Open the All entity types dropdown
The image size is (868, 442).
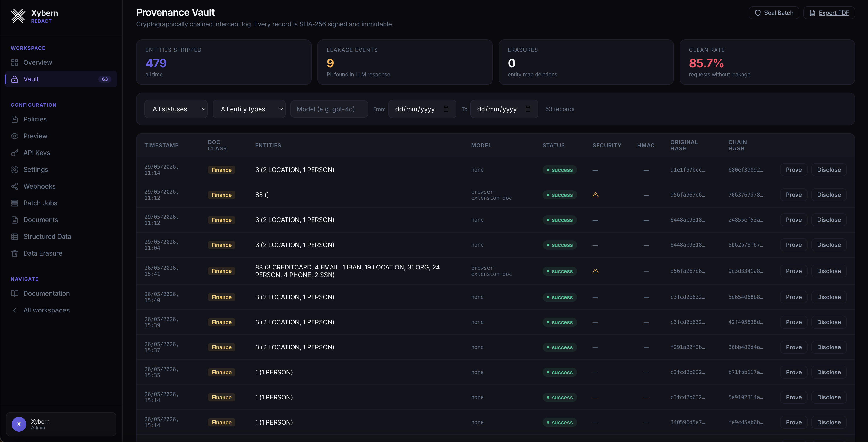click(249, 109)
